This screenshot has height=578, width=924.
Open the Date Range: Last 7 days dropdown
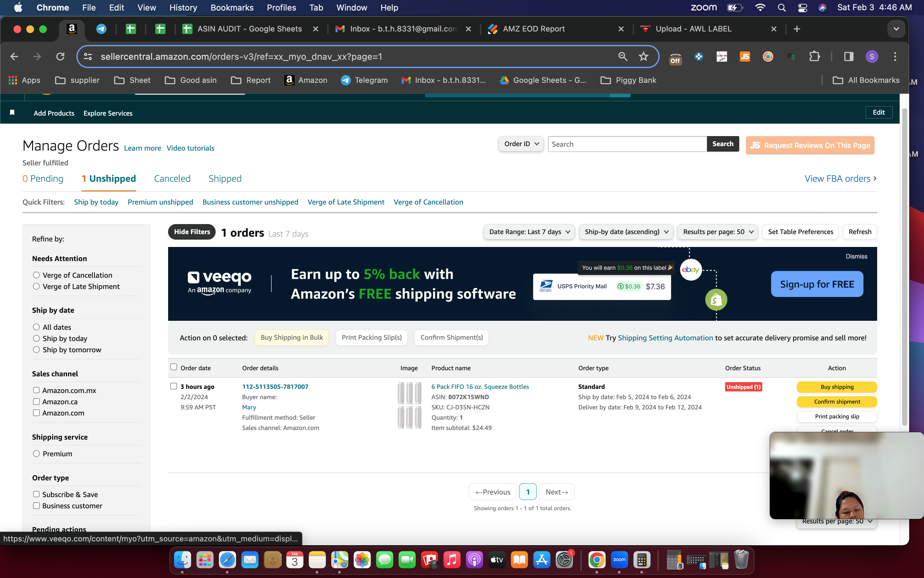(529, 232)
